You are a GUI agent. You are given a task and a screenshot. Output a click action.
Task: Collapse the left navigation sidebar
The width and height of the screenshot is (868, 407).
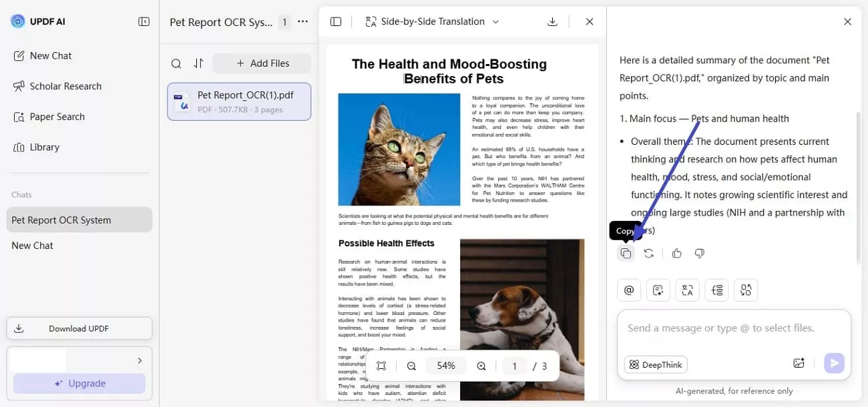[144, 21]
